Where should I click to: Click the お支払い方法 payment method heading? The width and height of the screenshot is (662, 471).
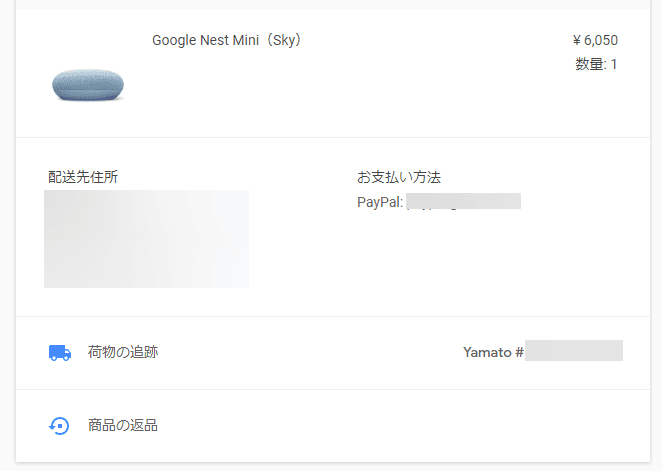click(399, 177)
